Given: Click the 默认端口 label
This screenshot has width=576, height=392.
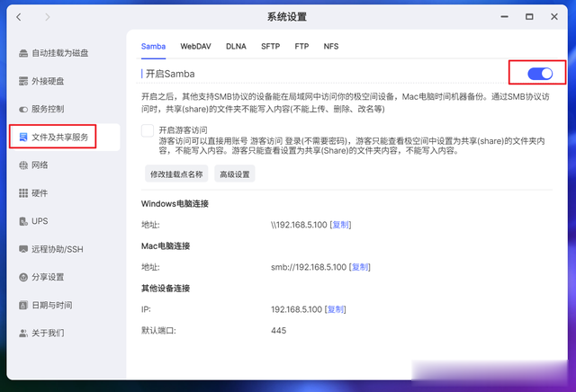Looking at the screenshot, I should pyautogui.click(x=158, y=331).
